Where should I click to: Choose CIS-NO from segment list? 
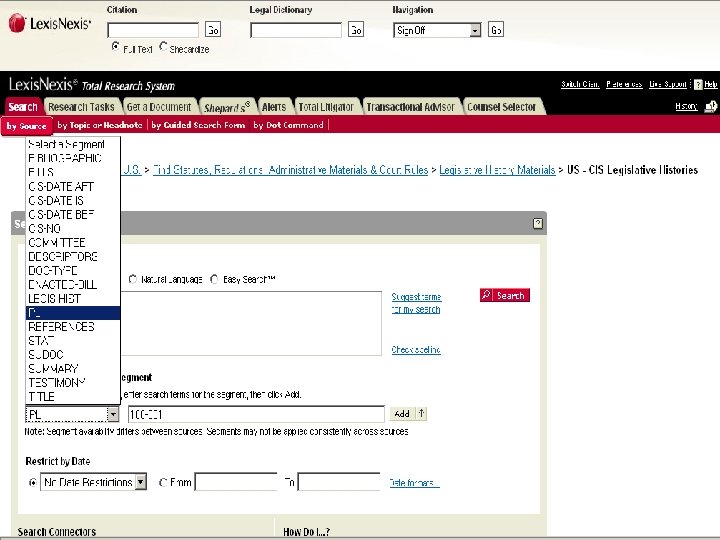(73, 229)
